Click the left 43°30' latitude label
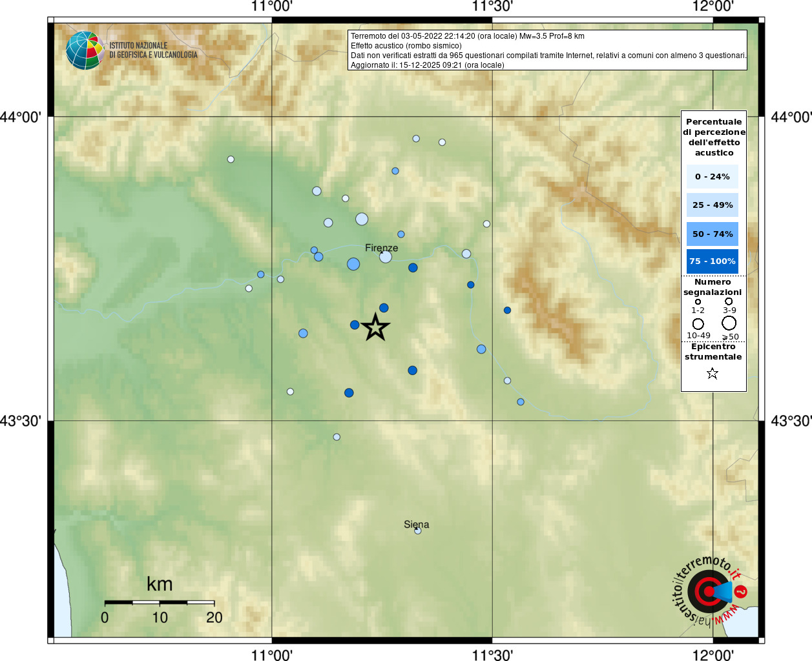This screenshot has width=812, height=661. 21,421
